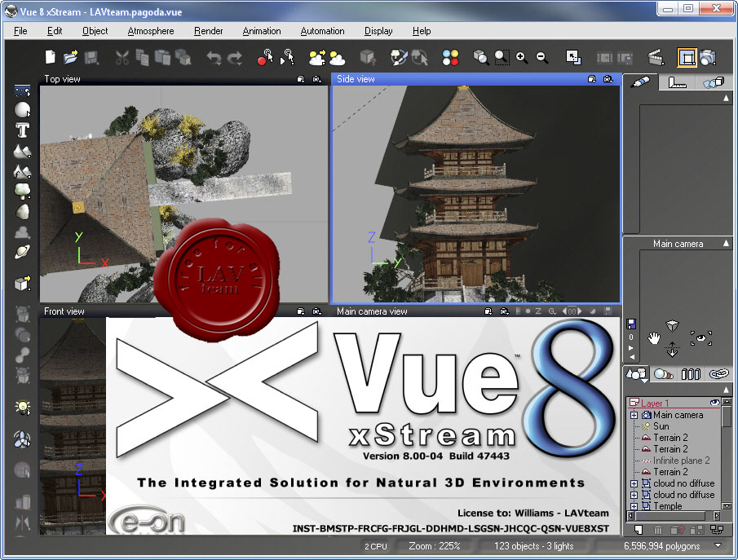The image size is (738, 560).
Task: Click the Open file folder icon
Action: [x=71, y=57]
